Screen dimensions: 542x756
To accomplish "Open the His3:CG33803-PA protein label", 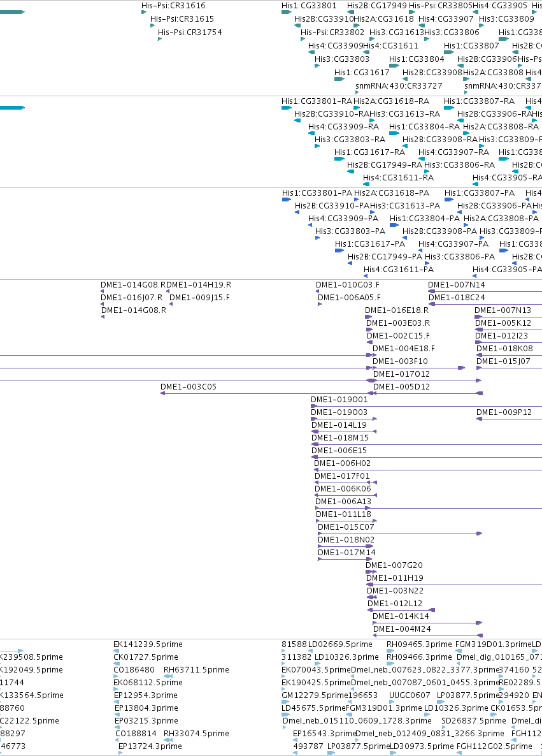I will (x=350, y=231).
